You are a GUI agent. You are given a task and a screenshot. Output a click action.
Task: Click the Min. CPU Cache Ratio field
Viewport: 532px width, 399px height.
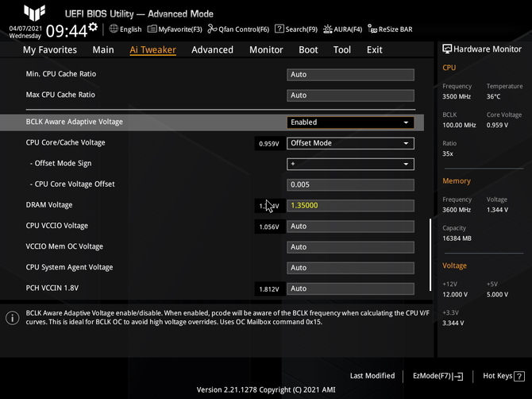coord(350,75)
